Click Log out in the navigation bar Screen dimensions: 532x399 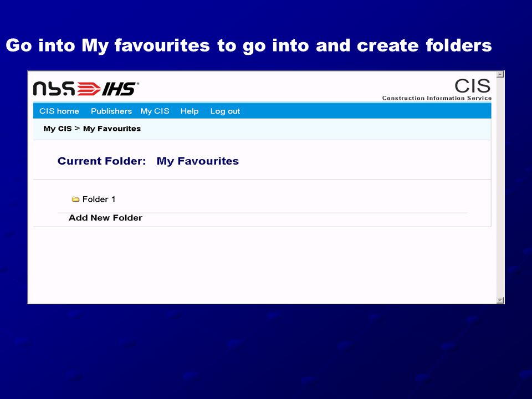click(225, 111)
